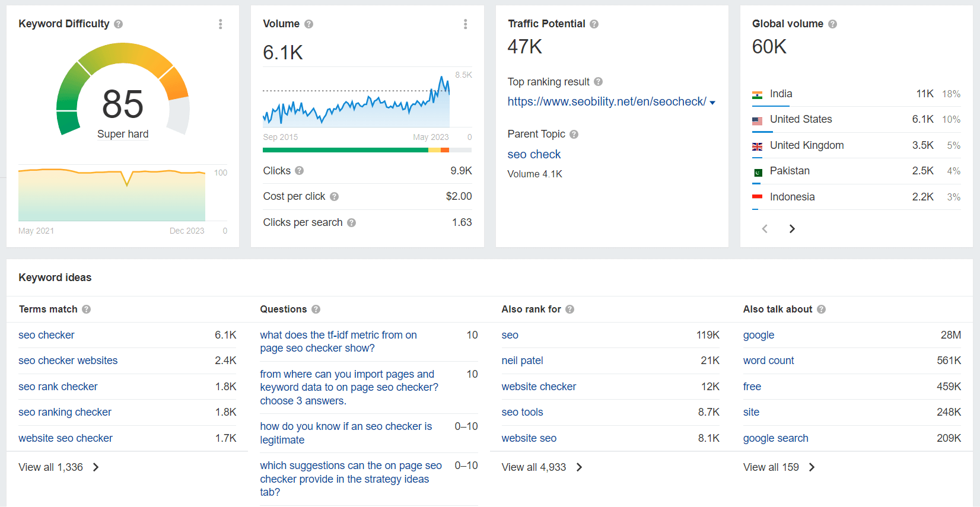Click the Traffic Potential help icon
This screenshot has width=980, height=507.
click(x=594, y=24)
